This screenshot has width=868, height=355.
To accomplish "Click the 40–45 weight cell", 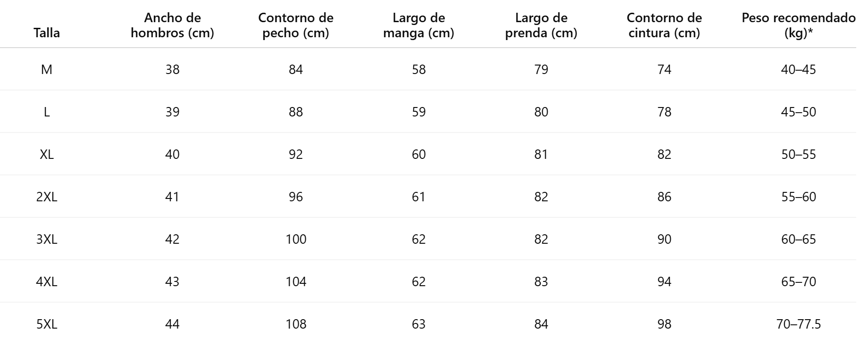I will pyautogui.click(x=798, y=70).
